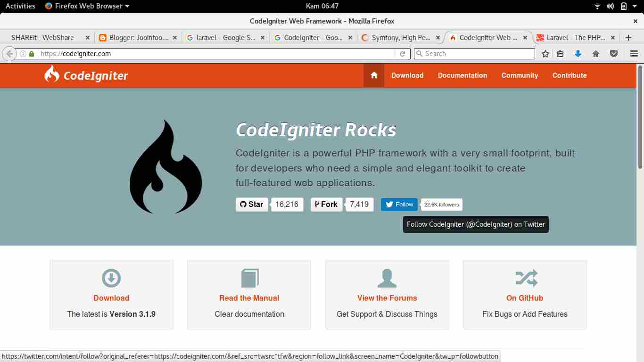Toggle the bookmark star for this page
The width and height of the screenshot is (644, 362).
coord(545,53)
